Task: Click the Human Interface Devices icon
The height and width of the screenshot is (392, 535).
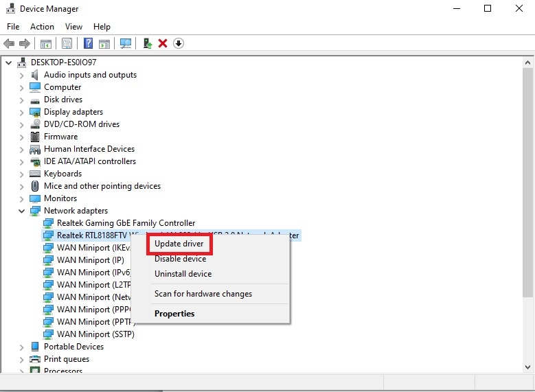Action: [35, 149]
